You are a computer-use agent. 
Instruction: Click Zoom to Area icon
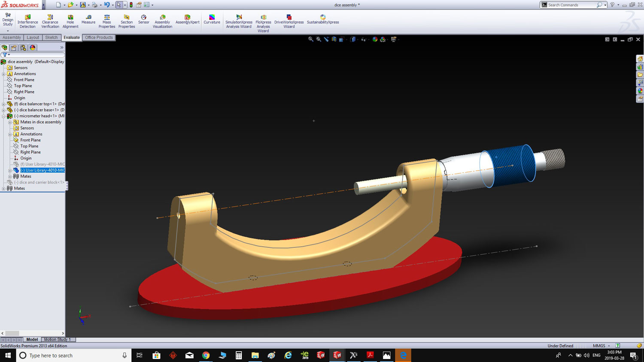click(319, 39)
